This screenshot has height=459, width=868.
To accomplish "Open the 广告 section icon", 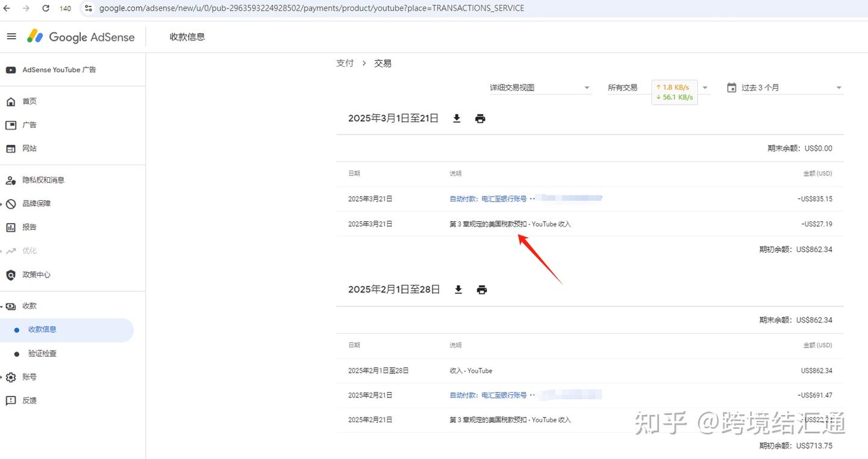I will coord(11,125).
